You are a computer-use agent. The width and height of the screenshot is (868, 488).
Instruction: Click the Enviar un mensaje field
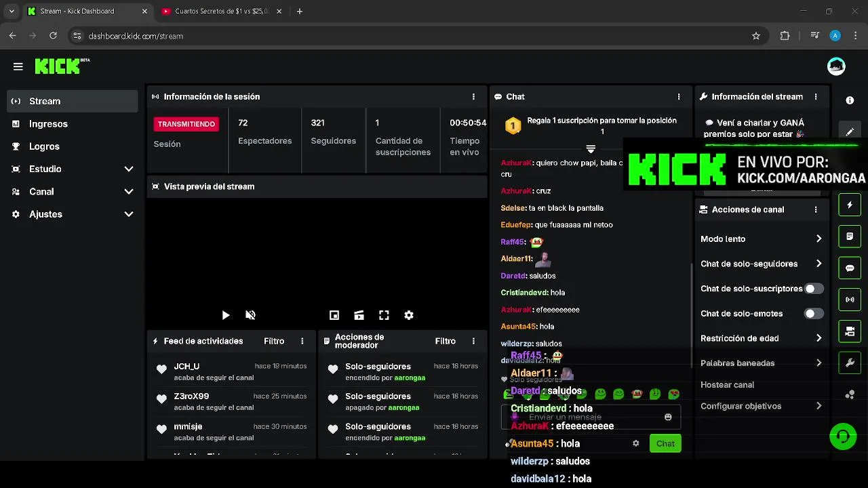[x=591, y=418]
